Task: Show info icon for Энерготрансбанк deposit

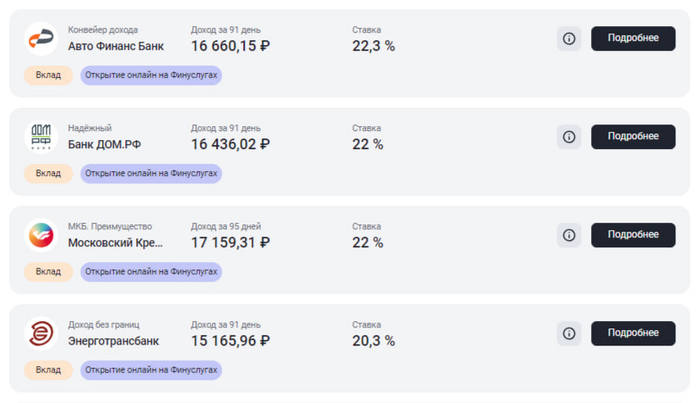Action: (x=569, y=333)
